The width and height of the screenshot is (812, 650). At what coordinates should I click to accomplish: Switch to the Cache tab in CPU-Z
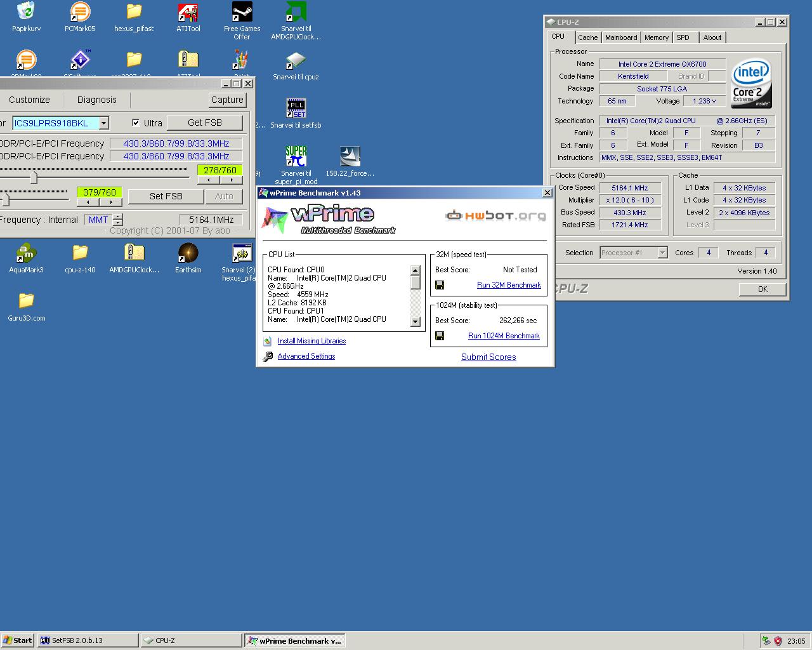587,37
